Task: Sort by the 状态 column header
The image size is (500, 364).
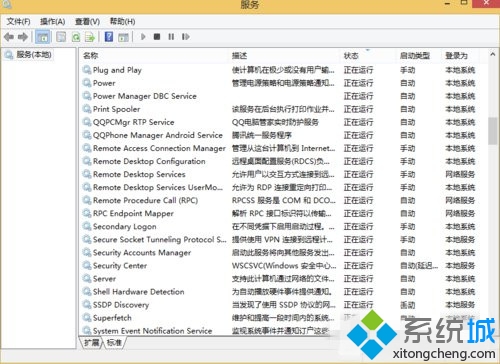Action: (x=351, y=56)
